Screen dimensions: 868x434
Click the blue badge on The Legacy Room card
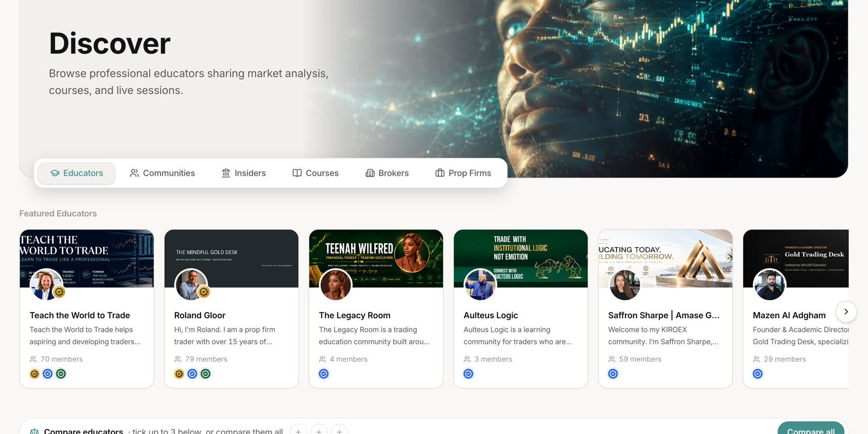324,374
